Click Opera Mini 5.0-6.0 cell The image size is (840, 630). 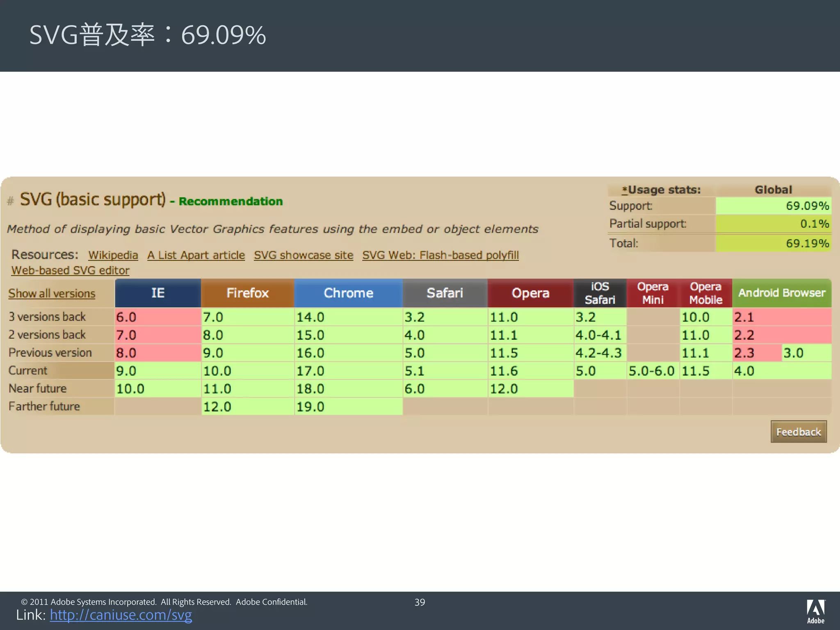click(653, 371)
